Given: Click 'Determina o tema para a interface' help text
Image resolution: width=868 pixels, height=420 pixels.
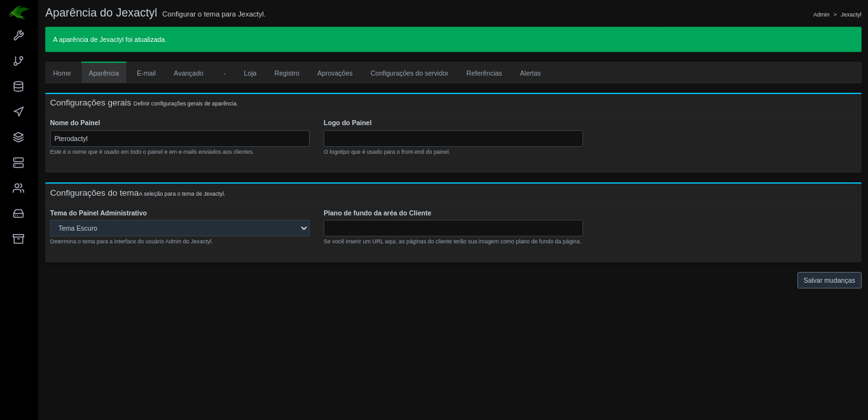Looking at the screenshot, I should coord(132,241).
